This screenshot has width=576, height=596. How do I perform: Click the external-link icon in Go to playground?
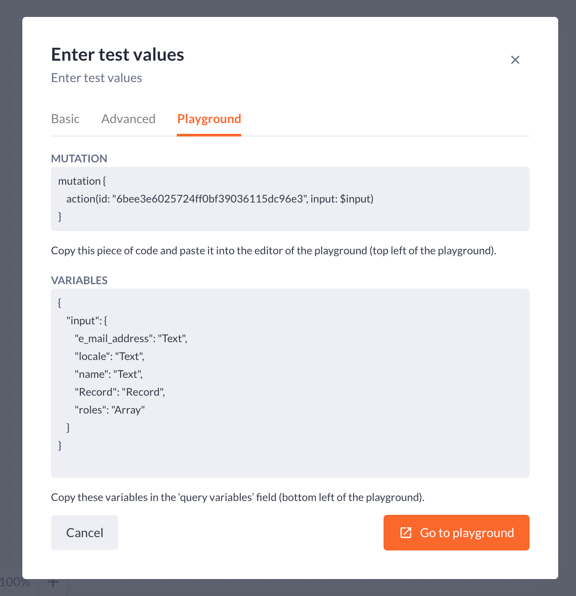point(406,533)
